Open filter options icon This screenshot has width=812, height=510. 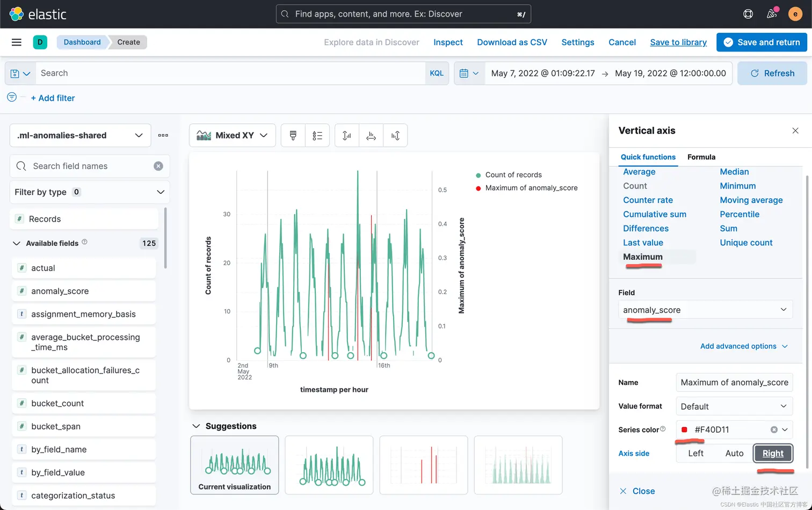point(12,97)
